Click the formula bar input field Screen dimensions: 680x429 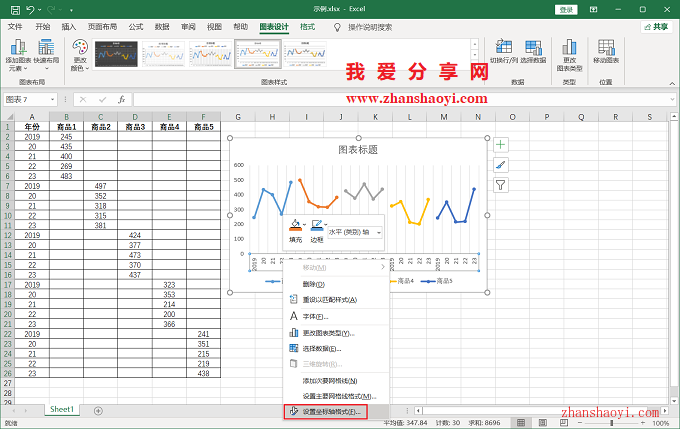[x=401, y=100]
